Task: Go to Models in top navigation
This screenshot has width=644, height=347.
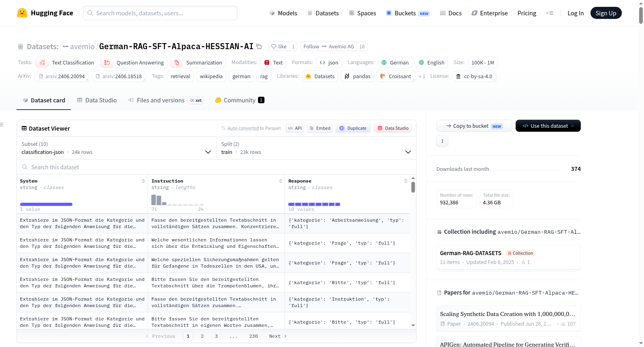Action: pos(283,13)
